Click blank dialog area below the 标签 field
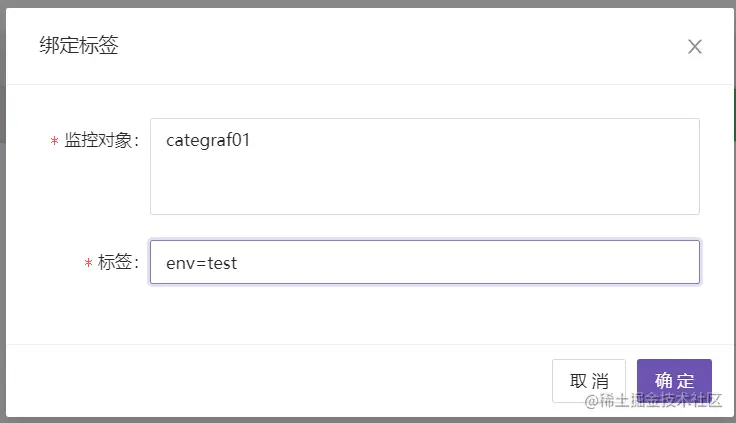 click(x=368, y=314)
